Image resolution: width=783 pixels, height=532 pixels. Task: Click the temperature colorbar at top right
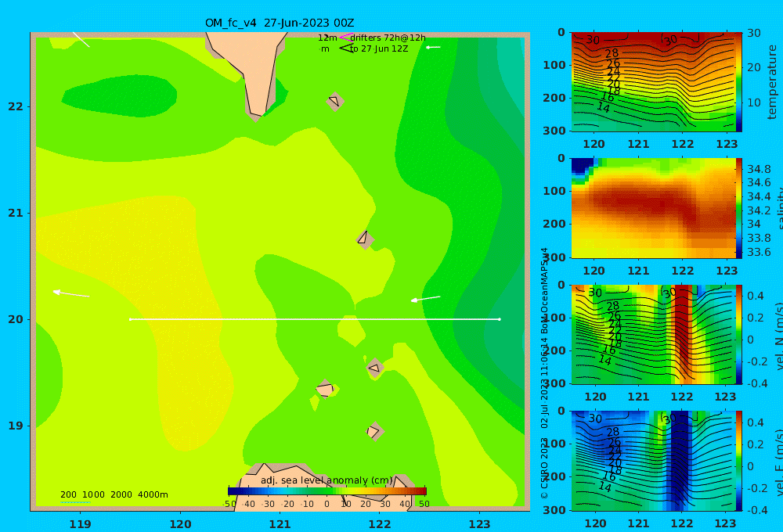click(739, 82)
